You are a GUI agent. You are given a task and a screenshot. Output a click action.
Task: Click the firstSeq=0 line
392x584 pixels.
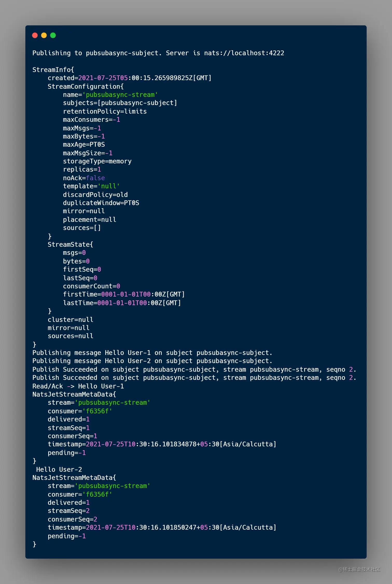tap(82, 269)
